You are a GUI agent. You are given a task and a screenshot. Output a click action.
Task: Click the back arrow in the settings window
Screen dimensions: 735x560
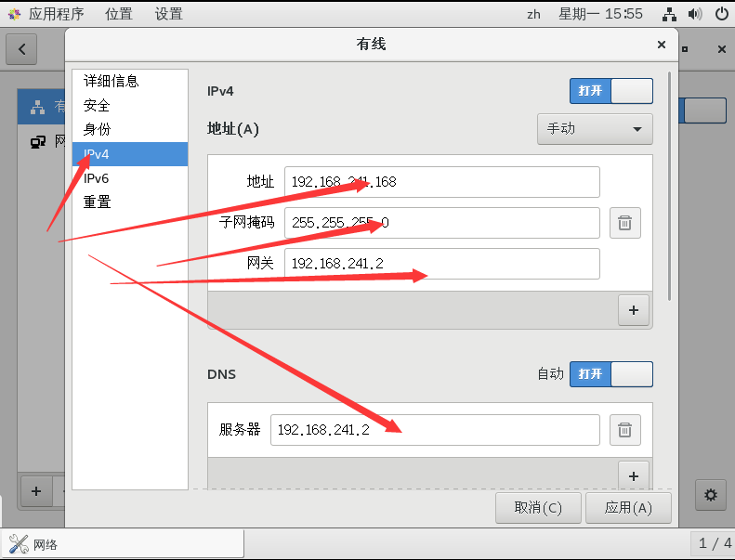click(21, 49)
